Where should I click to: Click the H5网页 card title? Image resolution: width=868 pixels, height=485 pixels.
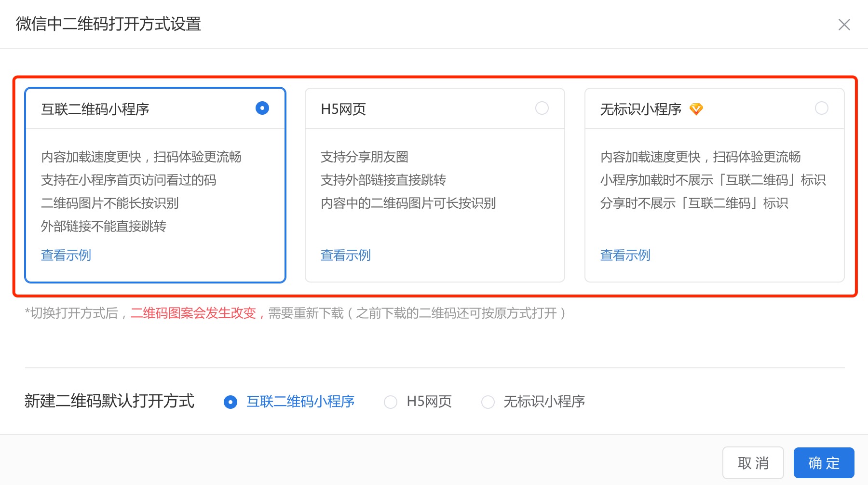tap(343, 109)
